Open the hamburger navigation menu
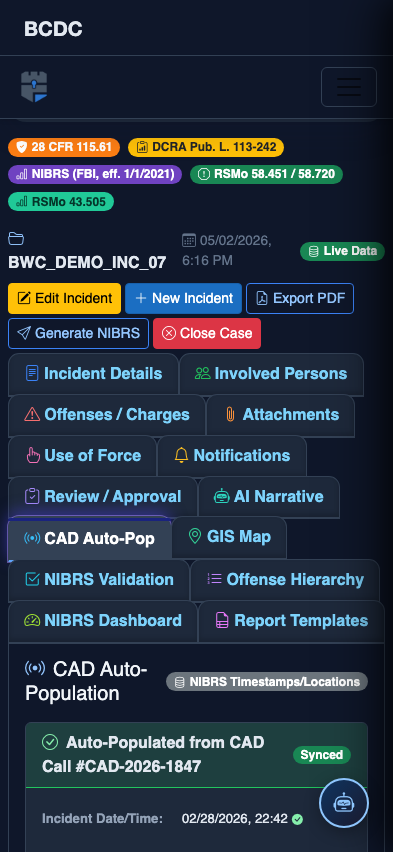This screenshot has width=393, height=852. [348, 87]
